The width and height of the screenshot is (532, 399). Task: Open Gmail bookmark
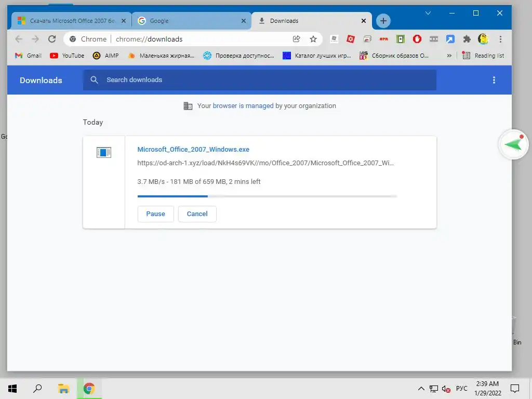(28, 56)
